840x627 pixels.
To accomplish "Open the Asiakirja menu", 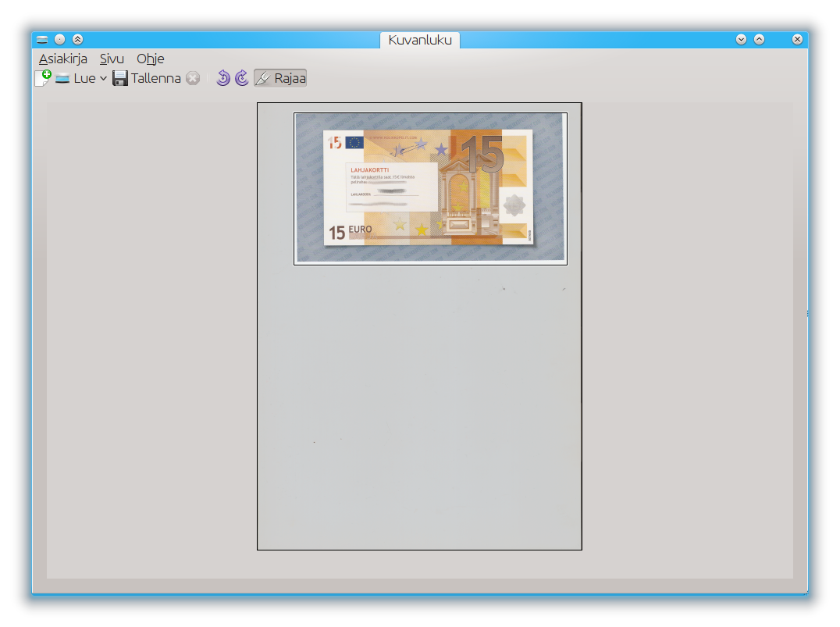I will 63,59.
